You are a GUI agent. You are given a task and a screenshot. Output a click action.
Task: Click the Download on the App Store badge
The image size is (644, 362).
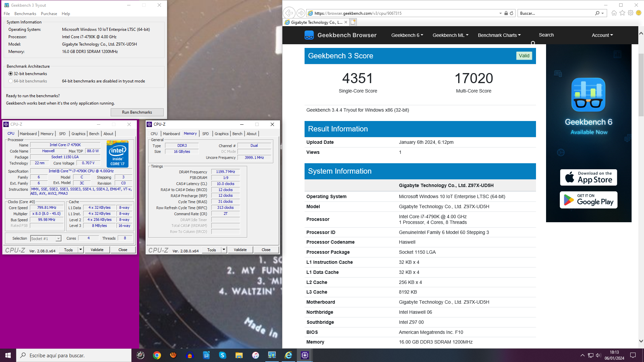tap(589, 177)
